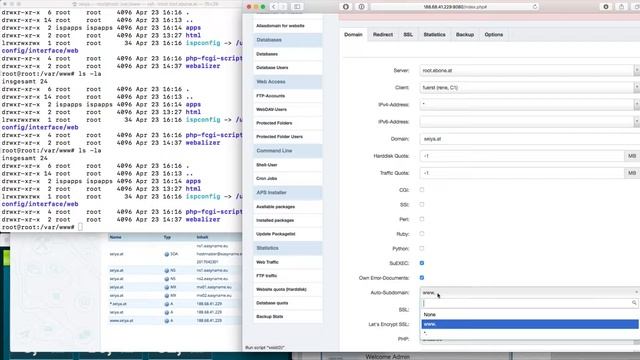Reload the page using address bar icon

point(535,7)
